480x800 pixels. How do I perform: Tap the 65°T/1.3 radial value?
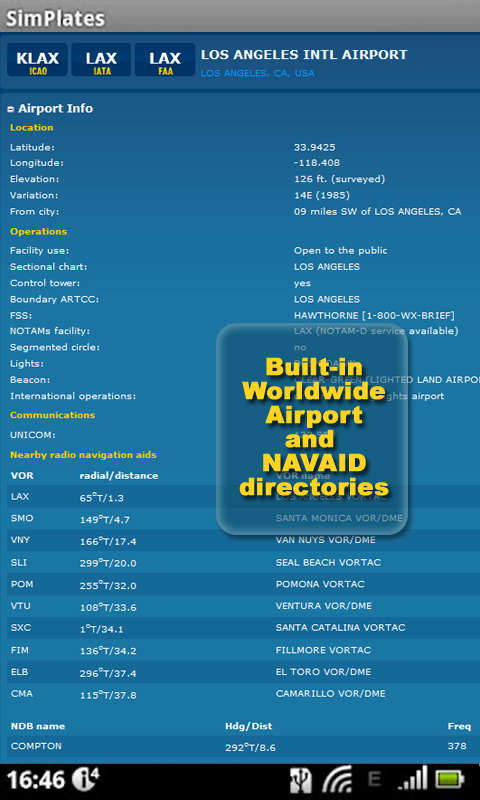[x=102, y=498]
